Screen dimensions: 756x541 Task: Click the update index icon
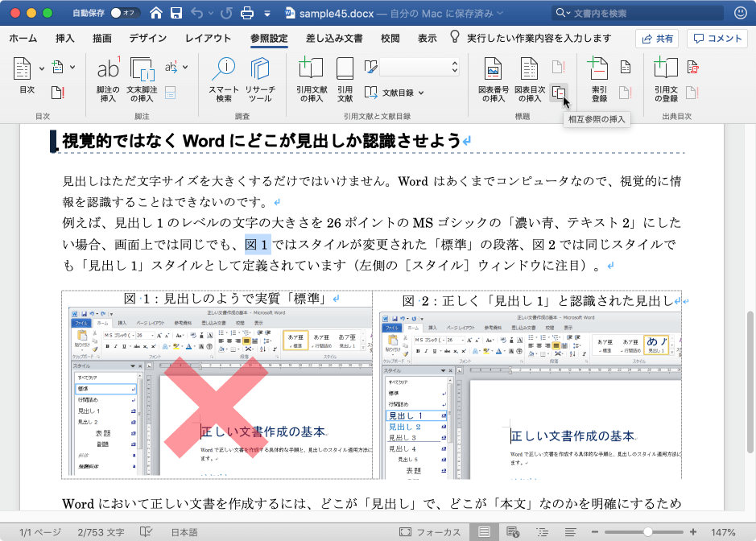pyautogui.click(x=626, y=92)
